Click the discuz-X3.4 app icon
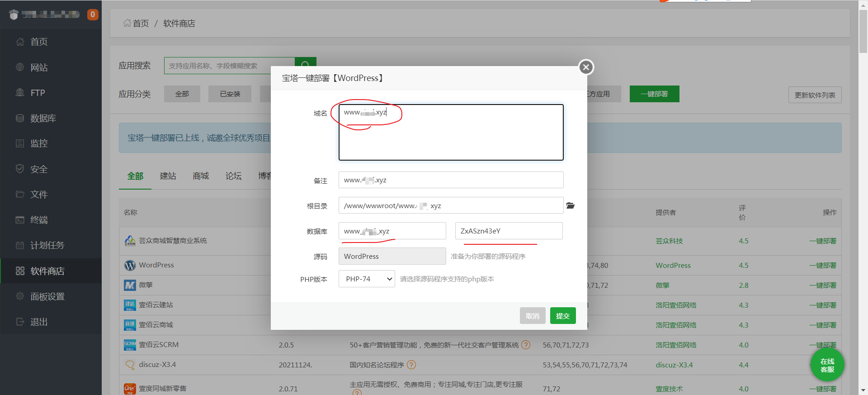Screen dimensions: 868x395 130,365
